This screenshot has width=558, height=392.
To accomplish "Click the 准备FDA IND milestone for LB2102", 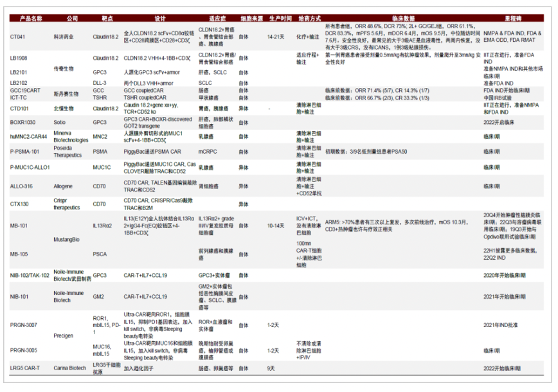I will 498,84.
